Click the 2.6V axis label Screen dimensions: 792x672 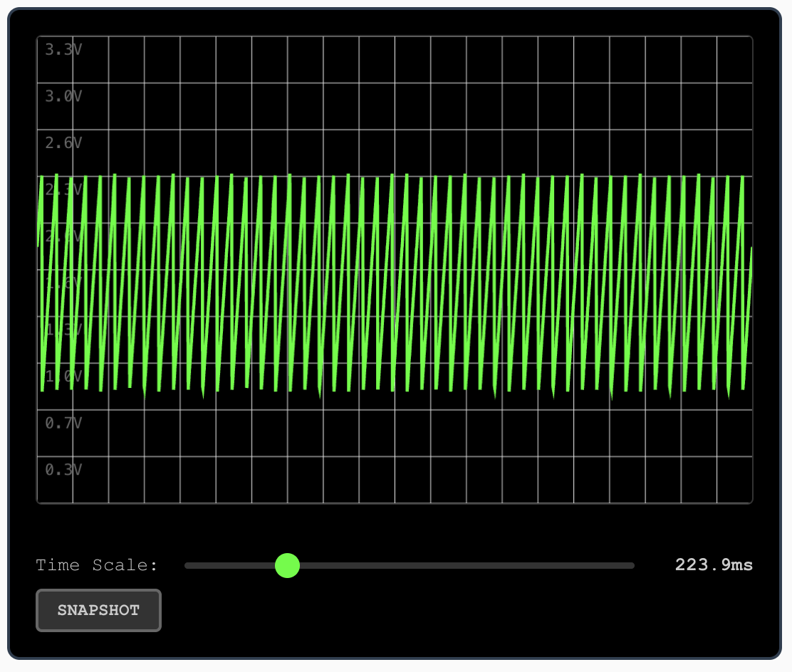point(63,143)
